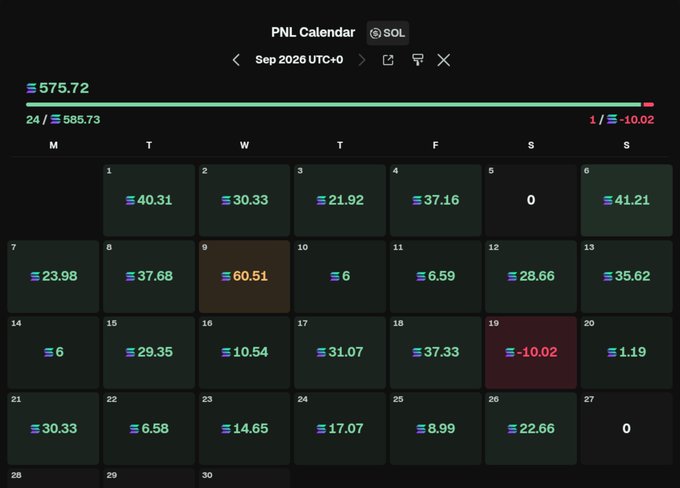Screen dimensions: 680x488
Task: Open day 13 cell with 35.62
Action: [627, 276]
